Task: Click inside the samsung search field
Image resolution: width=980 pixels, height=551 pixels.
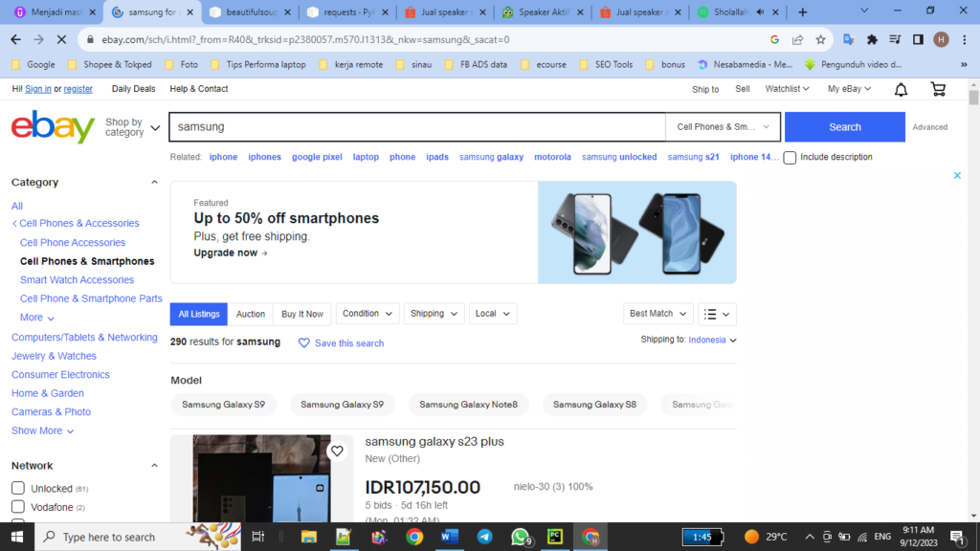Action: tap(417, 126)
